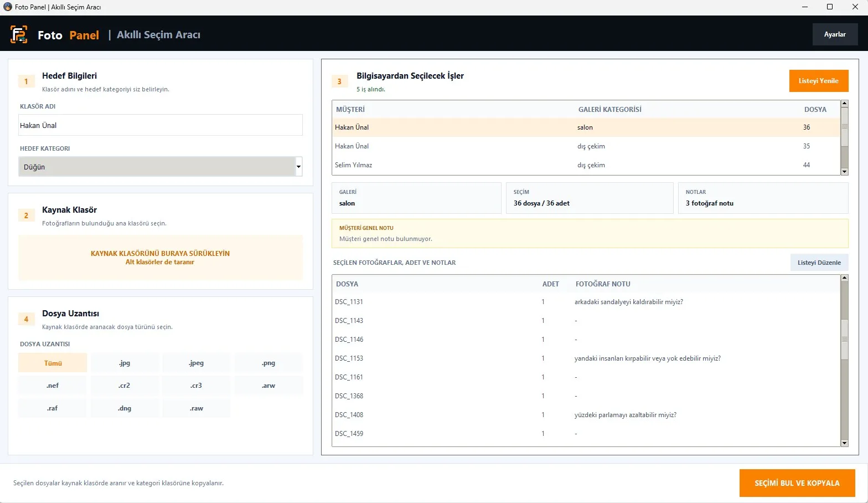
Task: Open the Hedef Kategori dropdown showing Düğün
Action: click(161, 167)
